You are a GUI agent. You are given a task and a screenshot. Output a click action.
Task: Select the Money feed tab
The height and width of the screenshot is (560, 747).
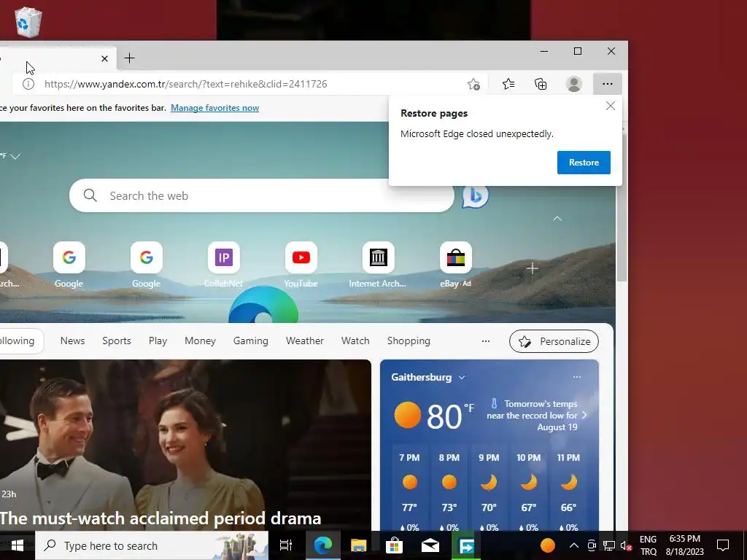click(x=200, y=341)
